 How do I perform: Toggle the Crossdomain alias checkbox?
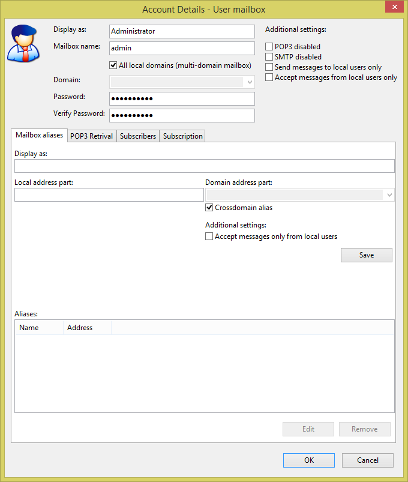click(x=209, y=207)
